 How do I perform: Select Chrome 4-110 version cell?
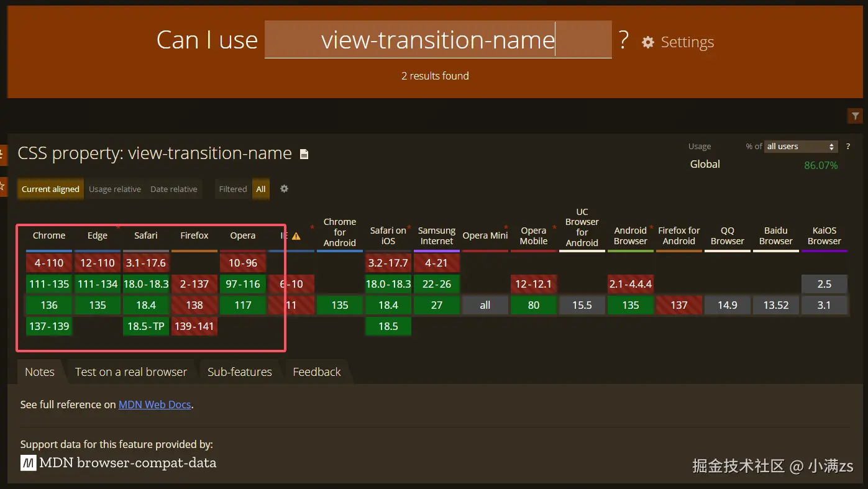pyautogui.click(x=49, y=263)
